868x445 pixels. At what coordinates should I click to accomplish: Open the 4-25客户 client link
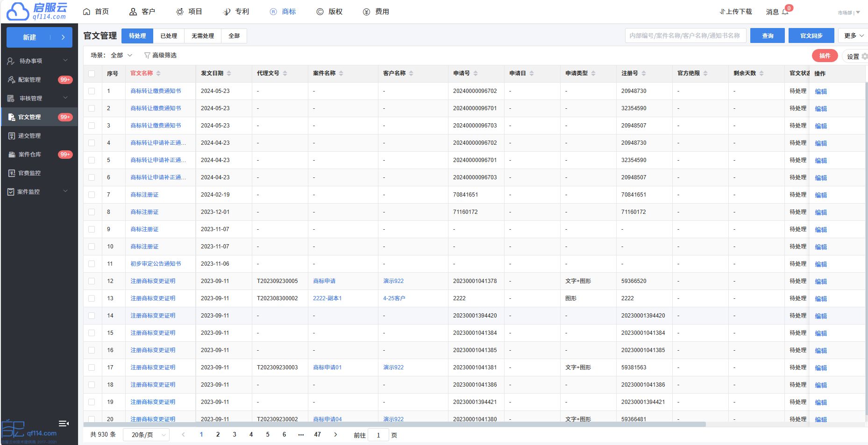coord(394,298)
